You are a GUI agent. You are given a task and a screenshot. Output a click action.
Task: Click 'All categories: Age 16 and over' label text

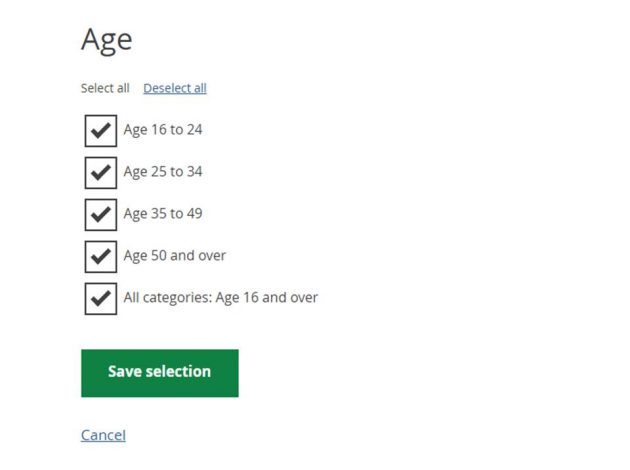[x=221, y=298]
